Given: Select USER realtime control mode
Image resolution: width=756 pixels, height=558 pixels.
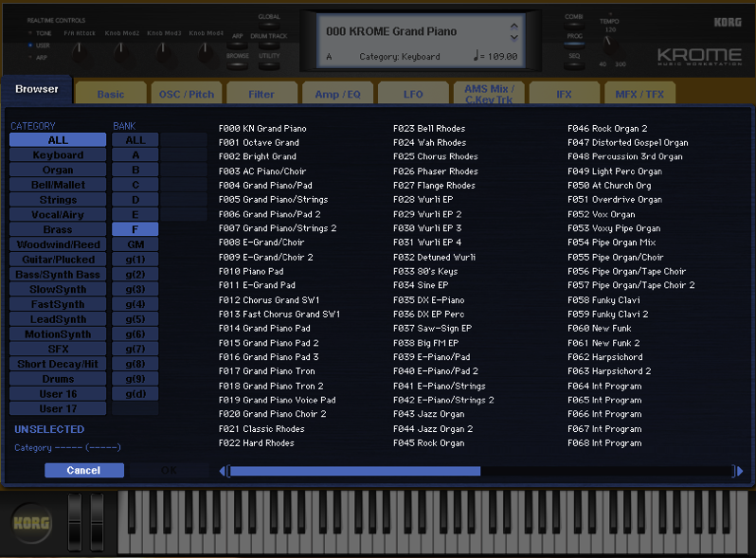Looking at the screenshot, I should [40, 45].
